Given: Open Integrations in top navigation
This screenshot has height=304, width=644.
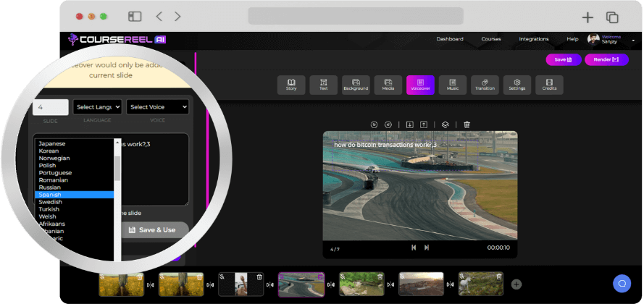Looking at the screenshot, I should click(533, 39).
